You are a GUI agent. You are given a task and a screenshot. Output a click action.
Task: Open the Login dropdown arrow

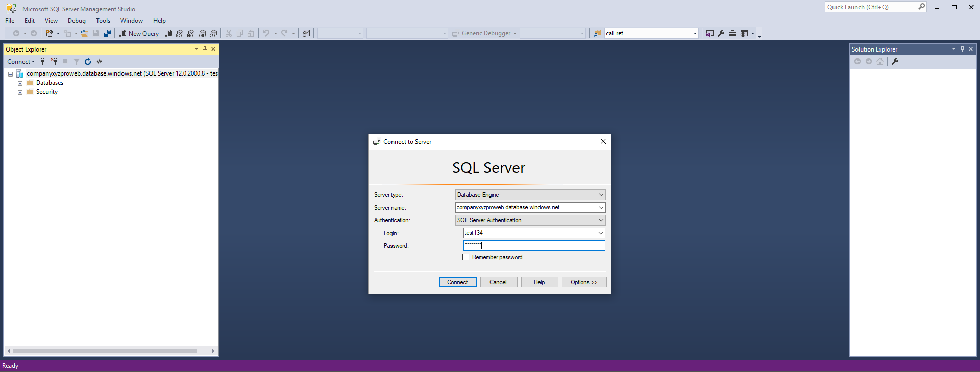601,233
